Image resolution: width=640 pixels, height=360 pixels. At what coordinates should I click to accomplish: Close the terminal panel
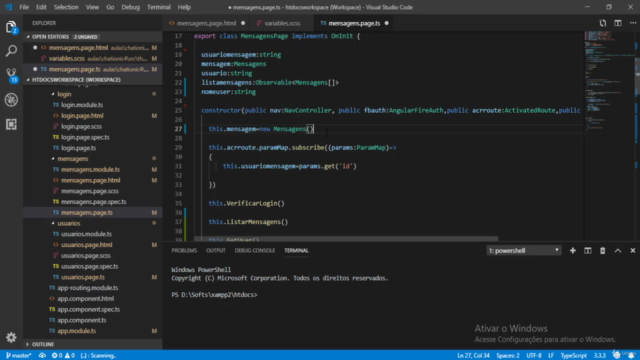[633, 251]
